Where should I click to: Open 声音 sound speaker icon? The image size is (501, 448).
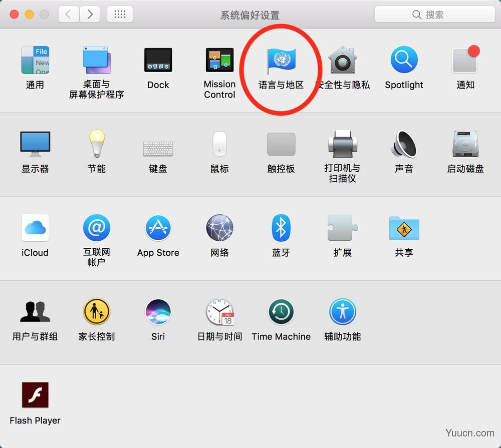click(404, 144)
